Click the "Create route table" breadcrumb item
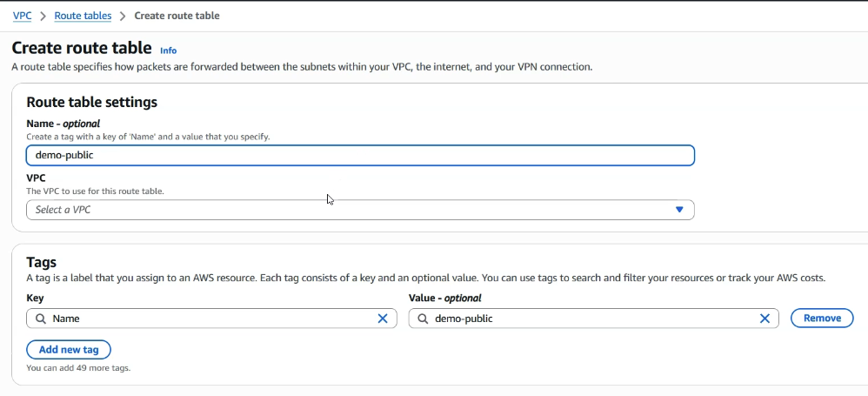The height and width of the screenshot is (396, 868). pyautogui.click(x=177, y=16)
